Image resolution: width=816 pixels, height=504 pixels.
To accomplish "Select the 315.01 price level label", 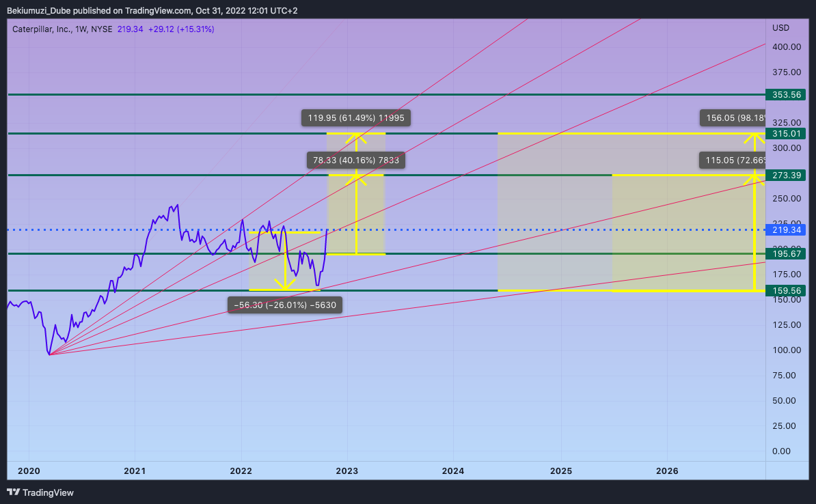I will coord(786,134).
